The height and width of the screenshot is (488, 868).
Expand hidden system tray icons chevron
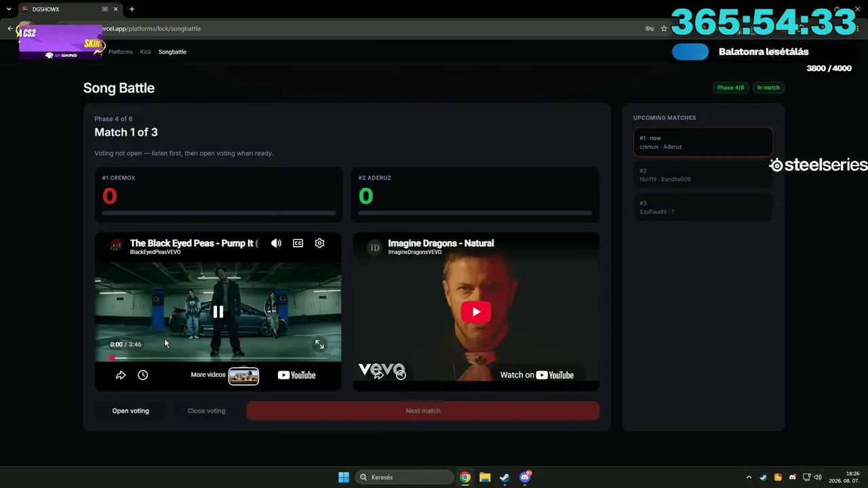click(749, 477)
